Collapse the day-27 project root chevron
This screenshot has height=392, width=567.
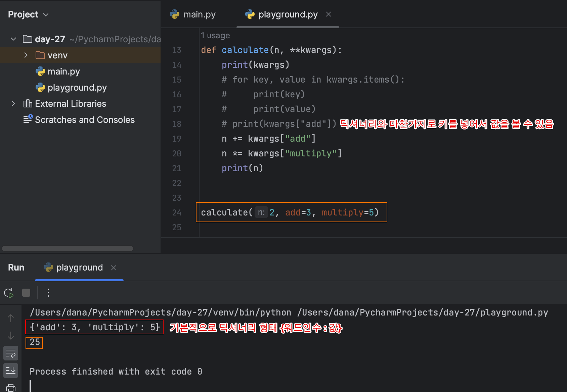13,39
